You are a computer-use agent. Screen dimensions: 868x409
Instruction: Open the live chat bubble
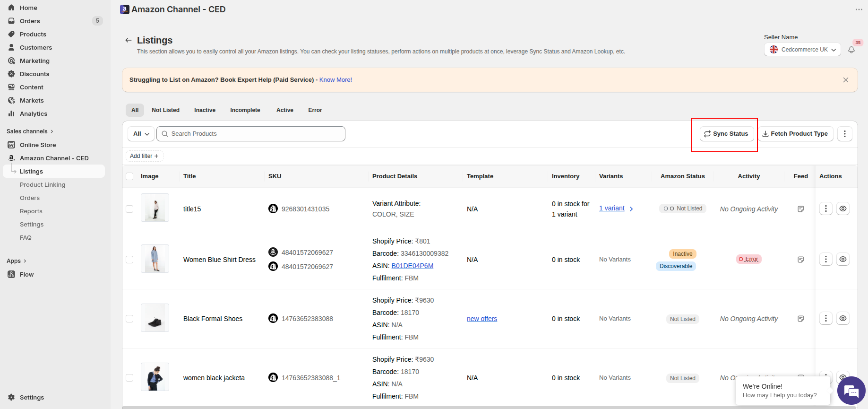(x=851, y=391)
